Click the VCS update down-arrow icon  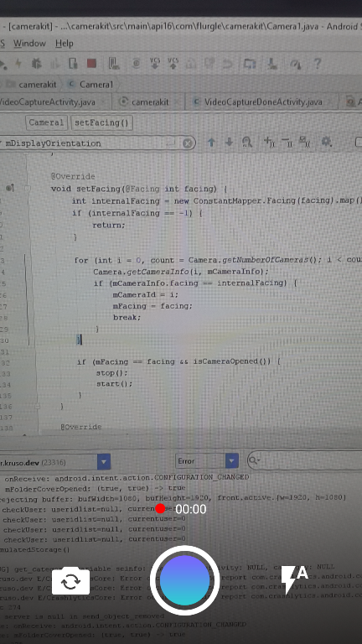155,63
